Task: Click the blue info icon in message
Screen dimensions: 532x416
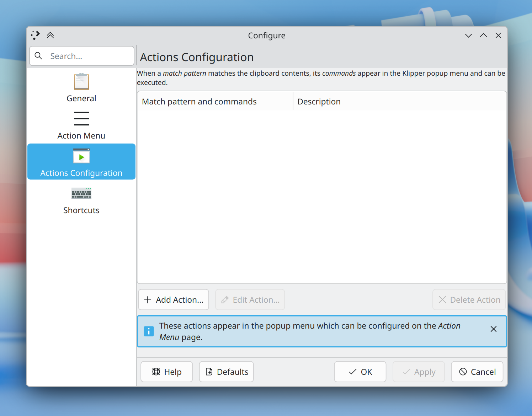Action: (149, 331)
